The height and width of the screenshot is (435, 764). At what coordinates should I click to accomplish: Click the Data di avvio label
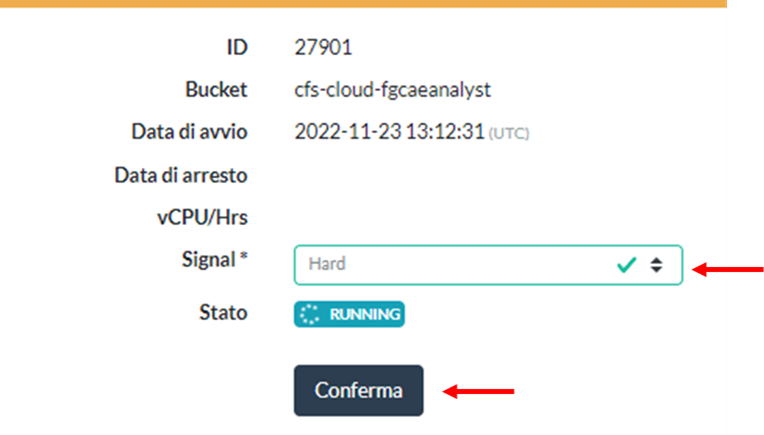[x=190, y=132]
